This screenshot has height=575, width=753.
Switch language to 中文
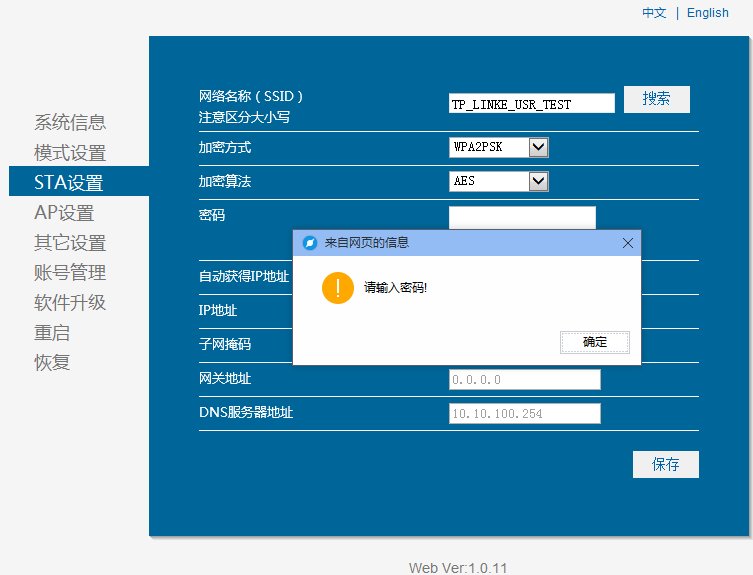(654, 13)
